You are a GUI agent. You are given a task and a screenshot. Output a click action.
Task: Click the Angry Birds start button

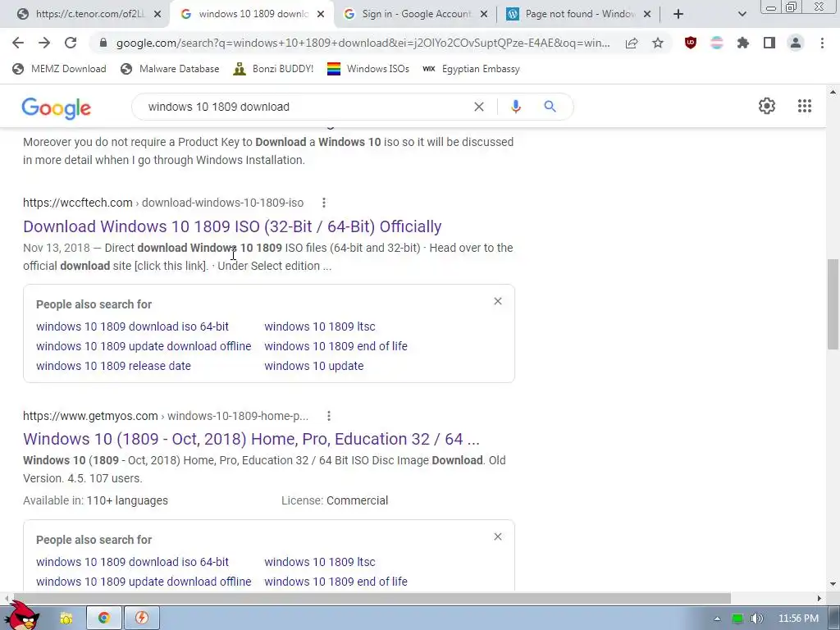pyautogui.click(x=22, y=615)
